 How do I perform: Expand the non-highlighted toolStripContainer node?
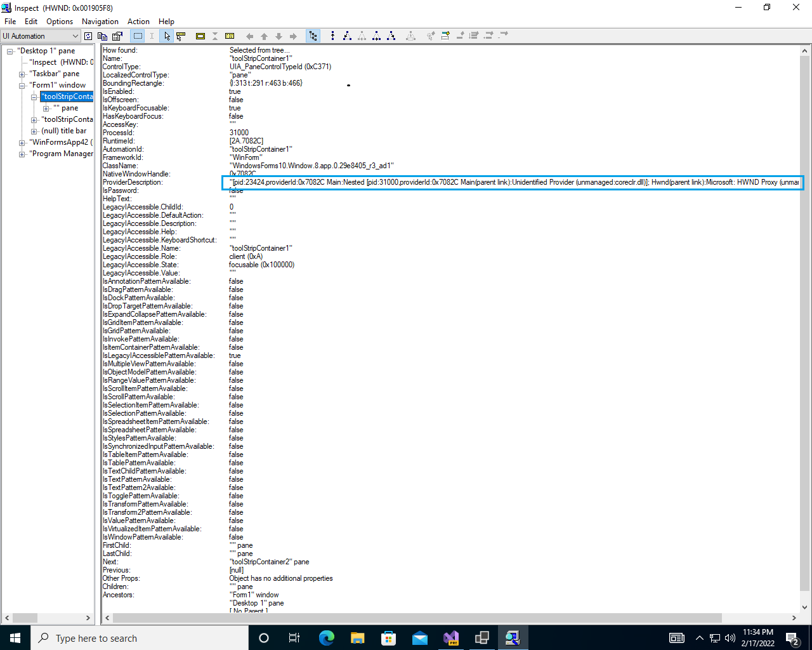tap(34, 120)
